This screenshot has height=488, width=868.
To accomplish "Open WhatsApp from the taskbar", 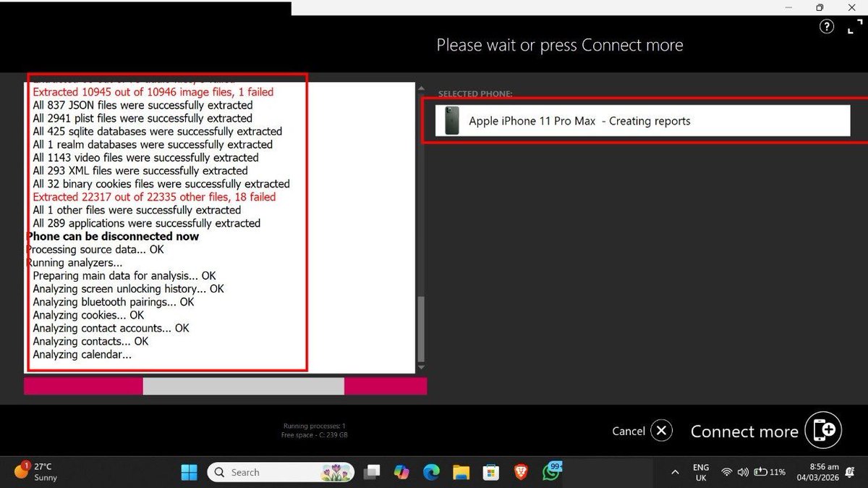I will (x=551, y=472).
